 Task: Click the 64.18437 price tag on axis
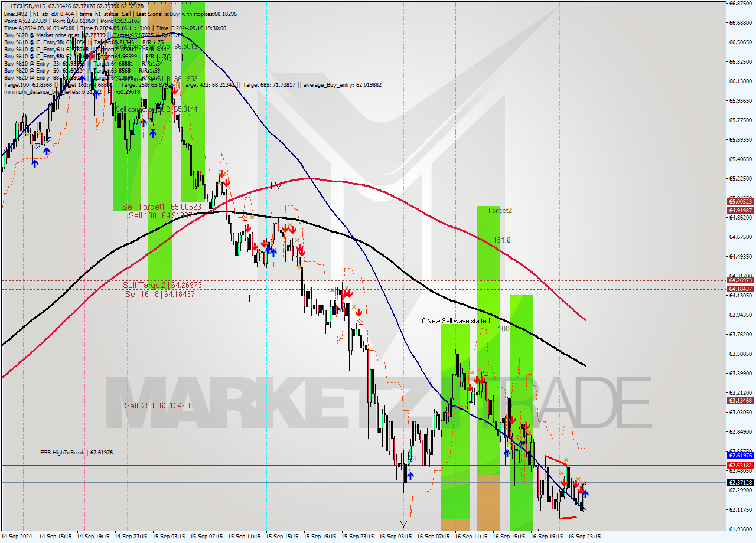click(x=740, y=289)
